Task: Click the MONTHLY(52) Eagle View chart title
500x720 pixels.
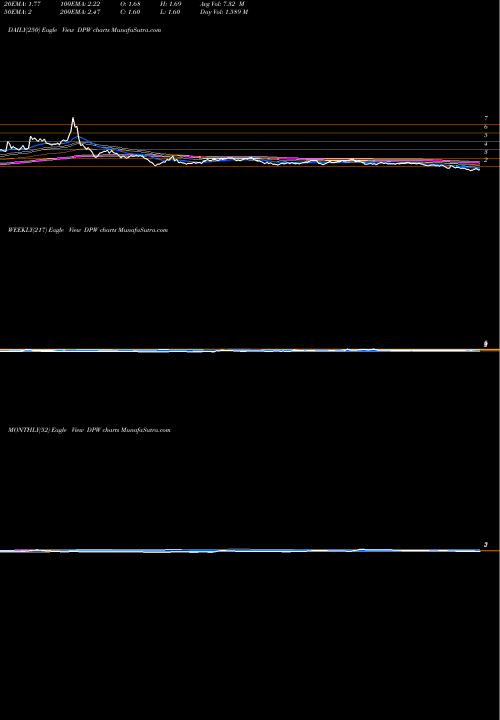Action: [89, 430]
